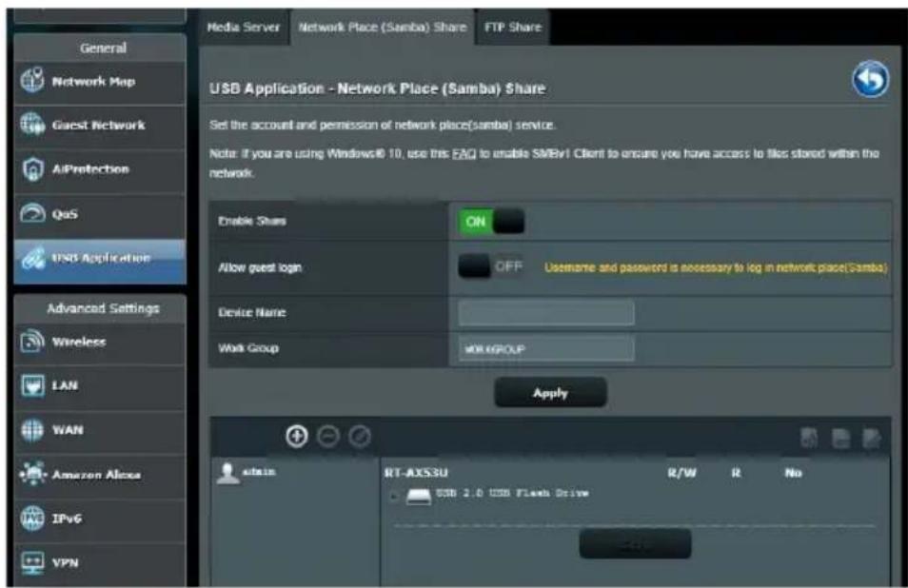The width and height of the screenshot is (908, 588).
Task: Open the Network Map page
Action: (x=100, y=82)
